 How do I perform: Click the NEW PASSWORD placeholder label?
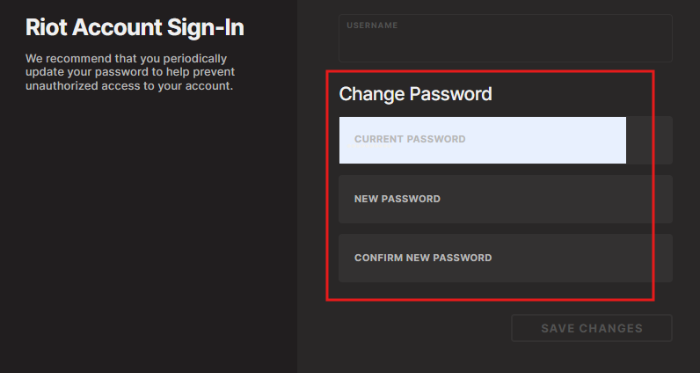point(397,199)
